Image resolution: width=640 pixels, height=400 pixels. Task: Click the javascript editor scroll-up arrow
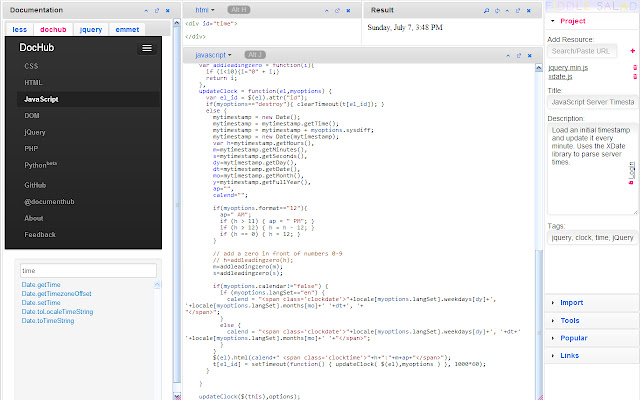point(539,68)
